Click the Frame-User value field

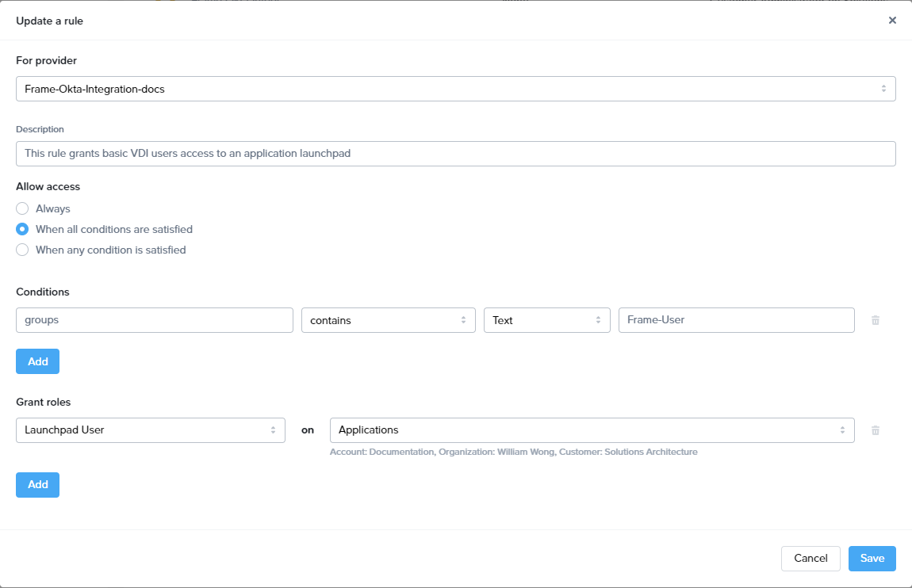pyautogui.click(x=736, y=320)
